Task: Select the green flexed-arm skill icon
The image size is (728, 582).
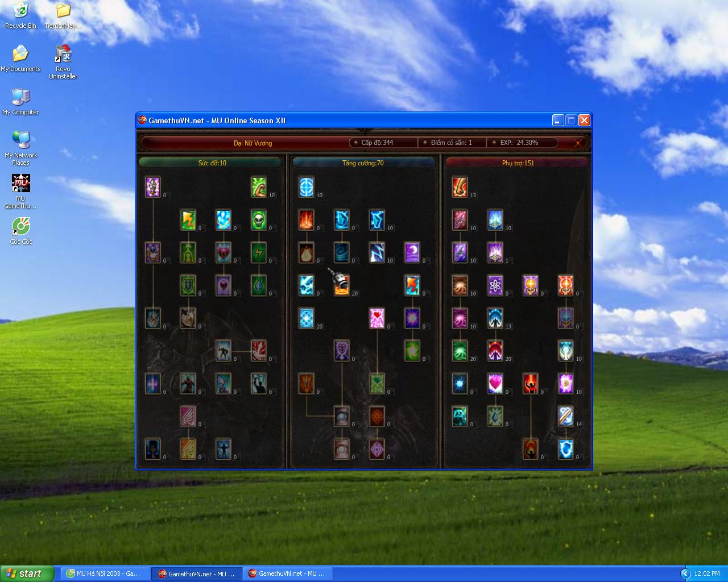Action: click(x=259, y=186)
